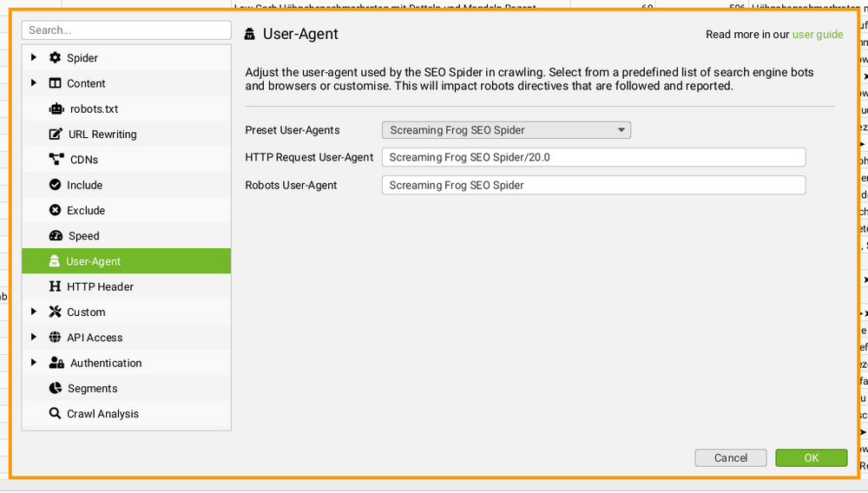Image resolution: width=868 pixels, height=493 pixels.
Task: Expand the Spider tree section
Action: point(34,58)
